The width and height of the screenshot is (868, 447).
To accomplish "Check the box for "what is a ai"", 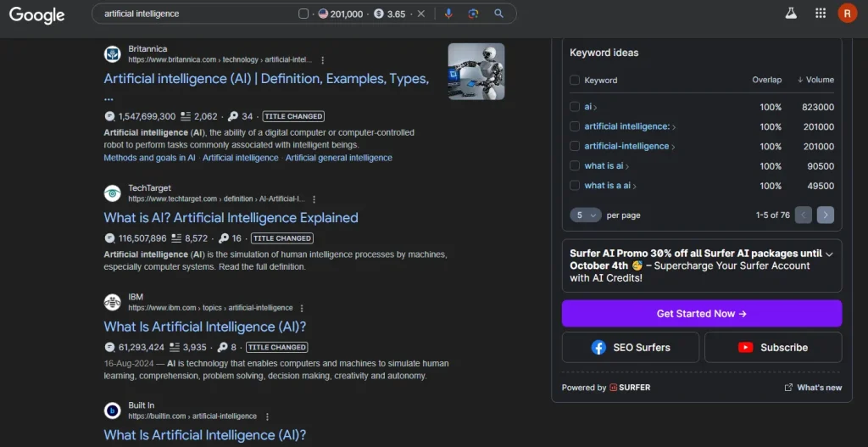I will point(575,186).
